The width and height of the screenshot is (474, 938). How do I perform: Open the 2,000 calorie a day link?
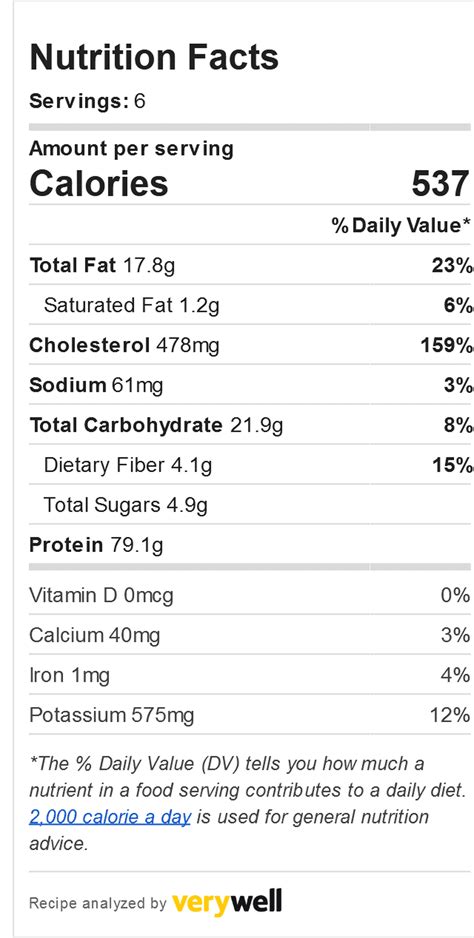[x=110, y=817]
